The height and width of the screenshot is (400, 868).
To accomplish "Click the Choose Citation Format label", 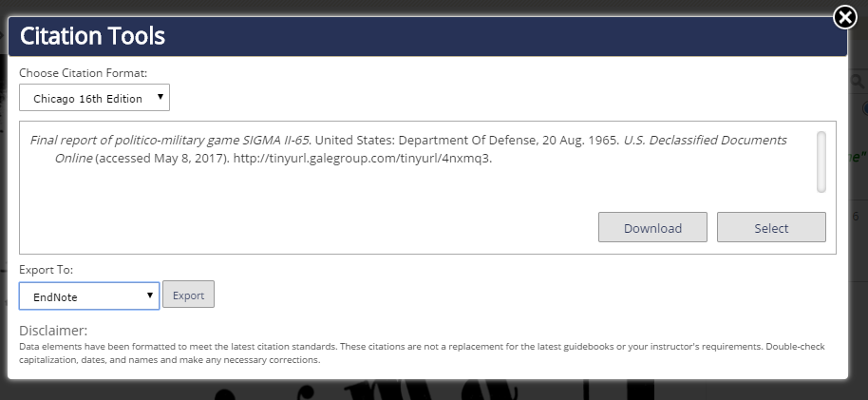I will point(84,72).
